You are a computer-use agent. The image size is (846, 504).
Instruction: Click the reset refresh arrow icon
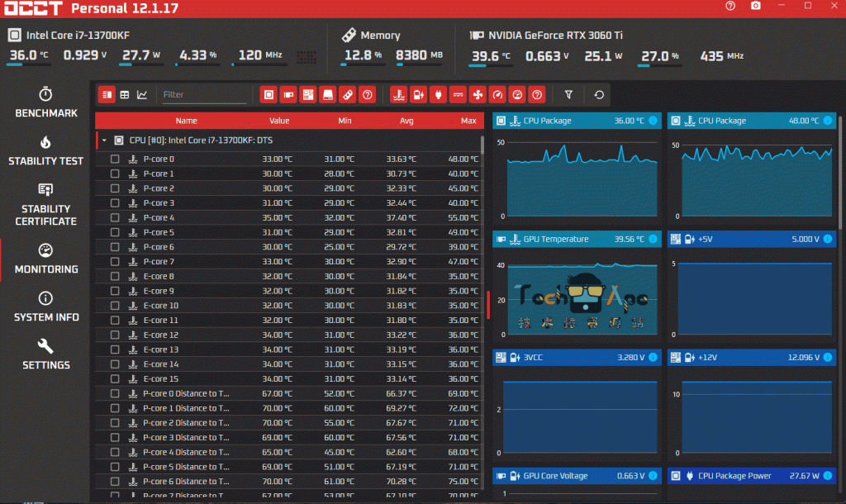pos(599,95)
